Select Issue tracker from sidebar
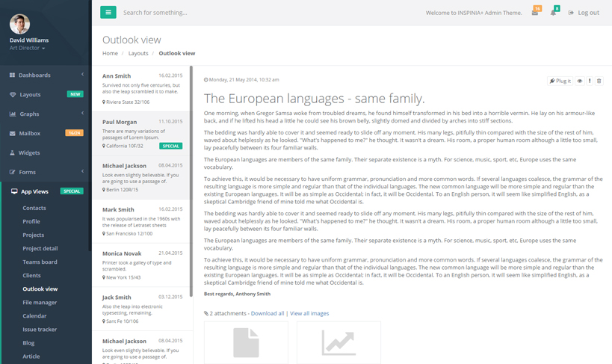This screenshot has width=612, height=364. 39,329
